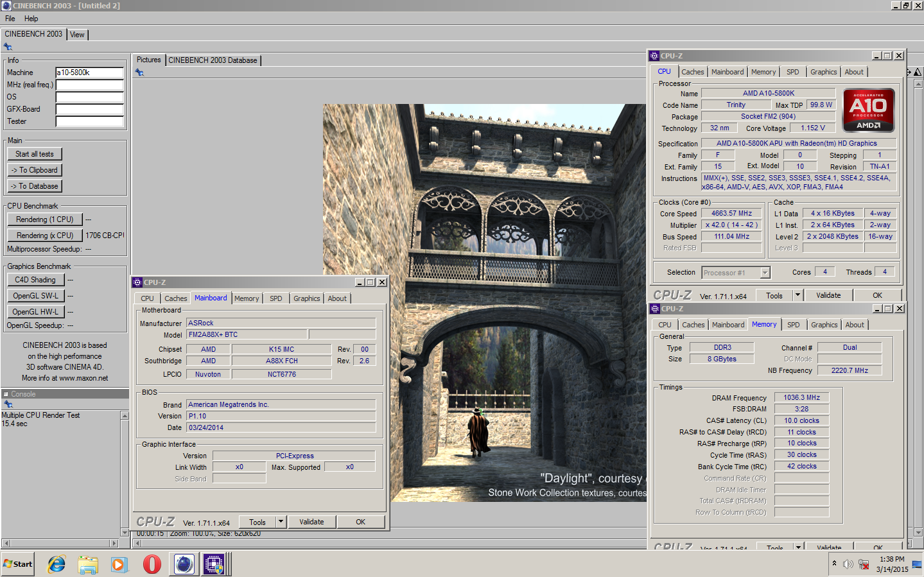Open the Opera browser taskbar icon
Viewport: 924px width, 577px height.
point(152,564)
